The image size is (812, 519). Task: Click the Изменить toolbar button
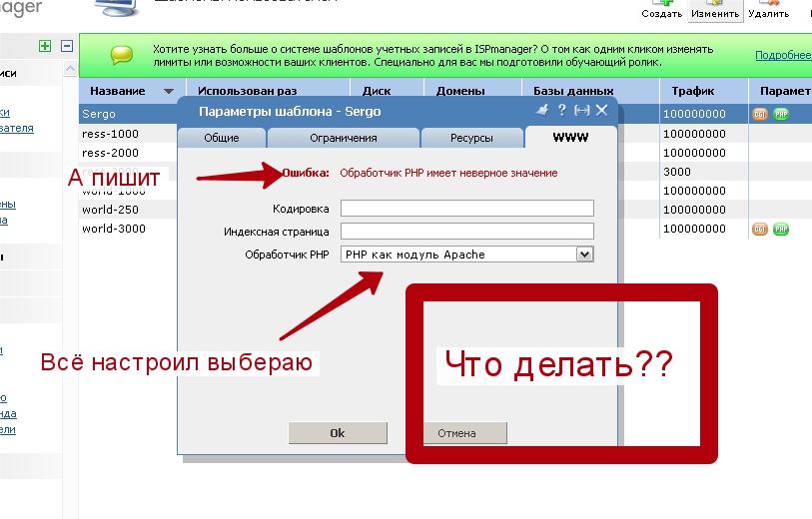[715, 10]
